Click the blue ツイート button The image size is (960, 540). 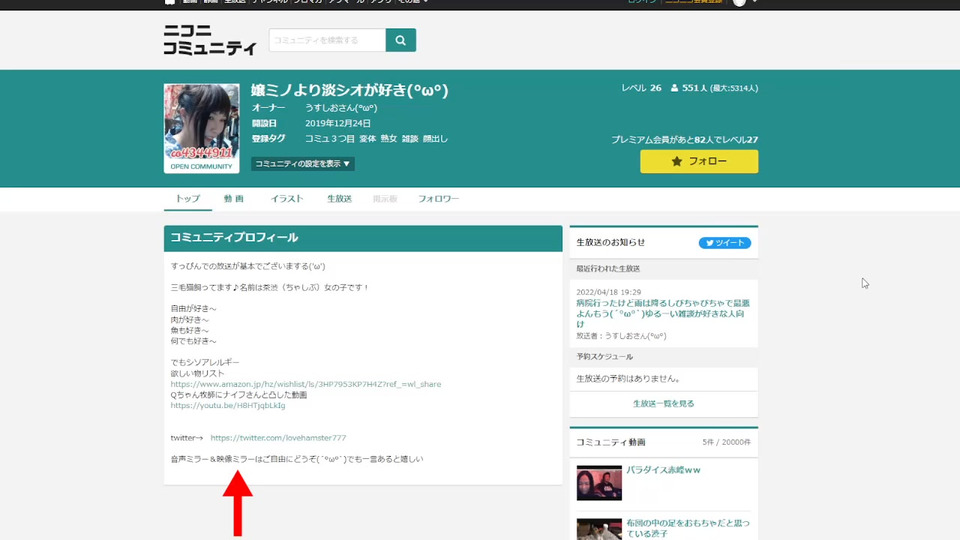(x=725, y=242)
